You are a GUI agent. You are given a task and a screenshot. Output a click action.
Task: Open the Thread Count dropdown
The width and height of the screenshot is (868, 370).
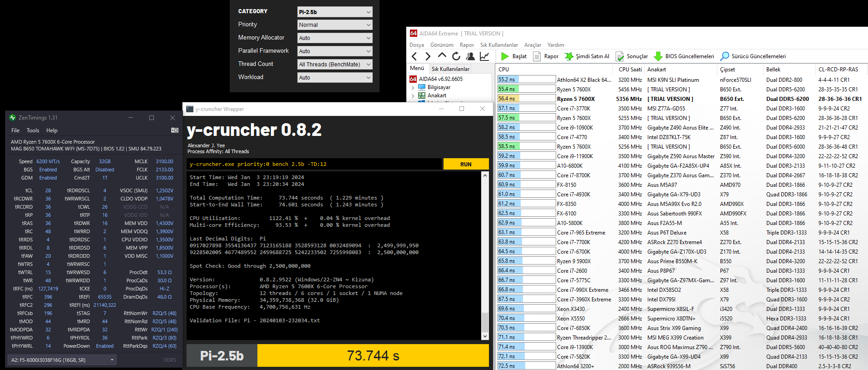tap(335, 65)
